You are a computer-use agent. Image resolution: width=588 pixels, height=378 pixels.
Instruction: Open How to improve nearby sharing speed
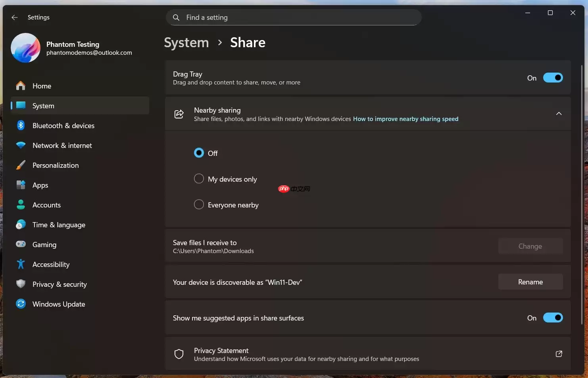tap(405, 119)
